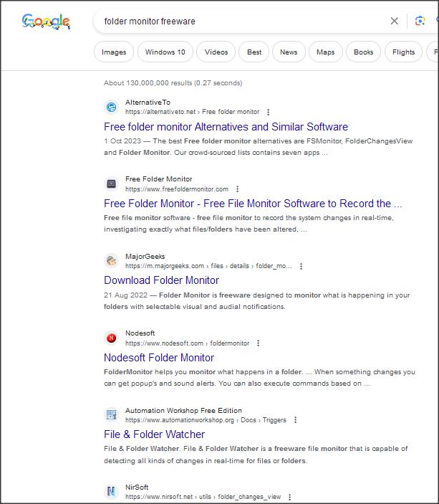
Task: Switch to the Videos filter
Action: [x=216, y=52]
